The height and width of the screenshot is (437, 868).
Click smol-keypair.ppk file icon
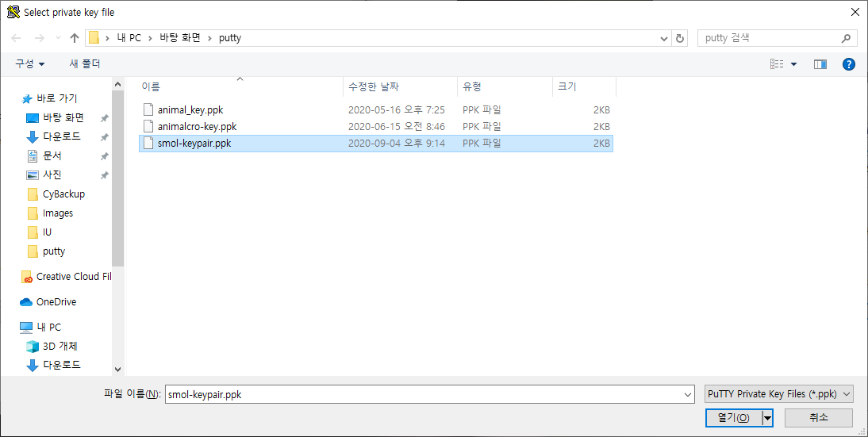pos(148,143)
